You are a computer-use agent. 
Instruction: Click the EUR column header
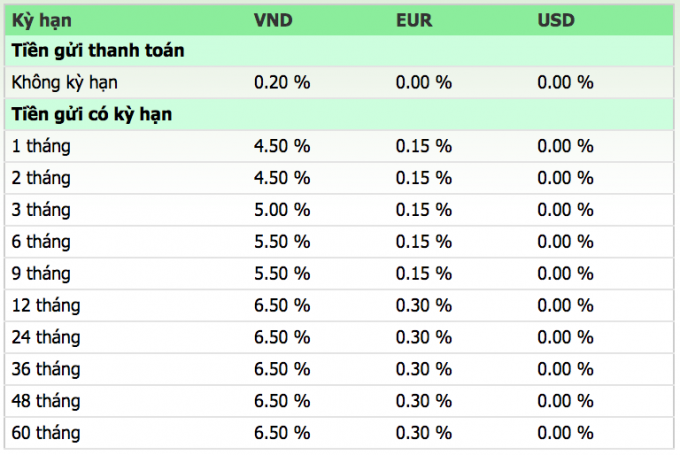point(414,20)
